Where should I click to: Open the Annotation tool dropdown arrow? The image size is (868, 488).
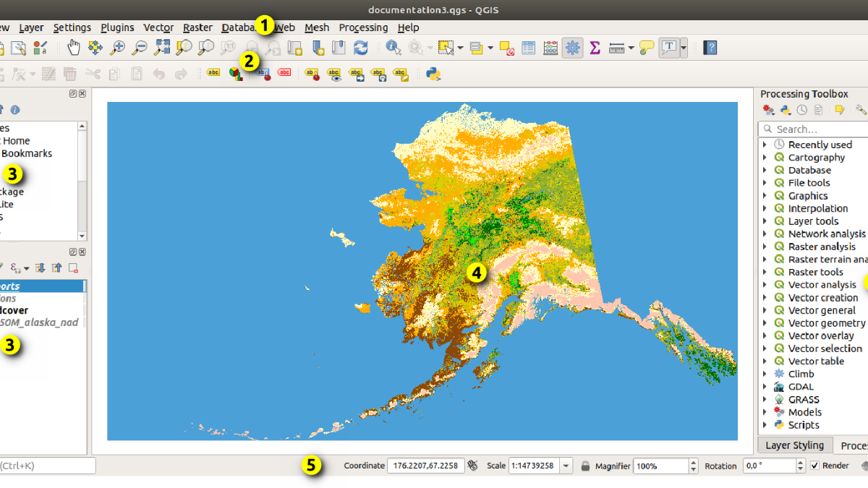pyautogui.click(x=684, y=48)
